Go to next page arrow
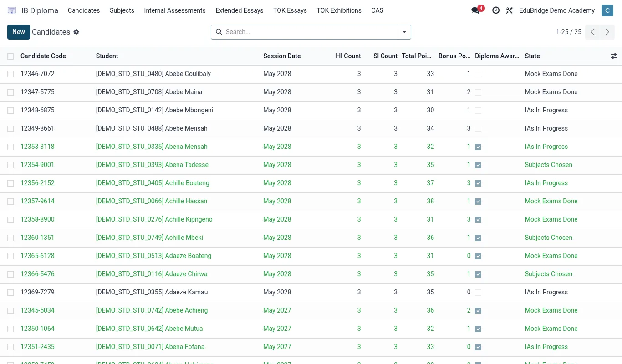The width and height of the screenshot is (622, 364). tap(607, 32)
